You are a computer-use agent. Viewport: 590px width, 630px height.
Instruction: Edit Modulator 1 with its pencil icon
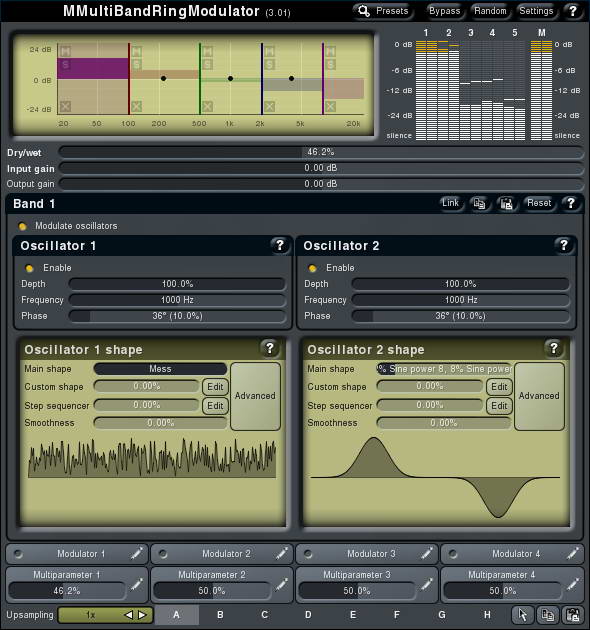pos(137,554)
